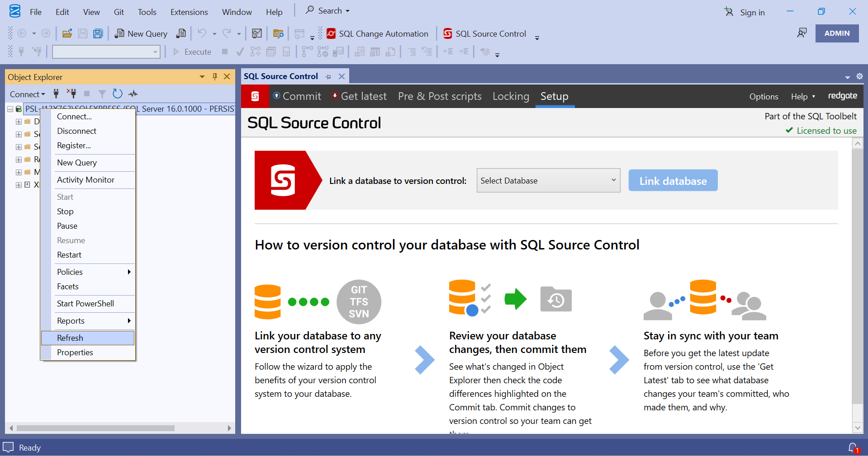This screenshot has width=868, height=456.
Task: Click the vertical scrollbar up arrow
Action: point(857,144)
